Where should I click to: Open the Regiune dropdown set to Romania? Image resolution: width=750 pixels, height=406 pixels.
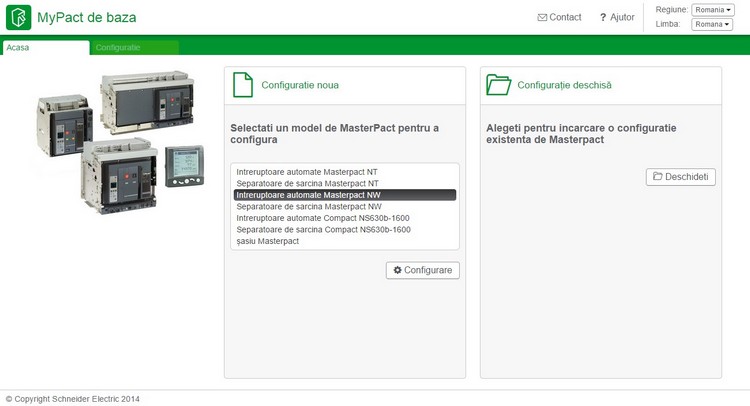pos(712,10)
